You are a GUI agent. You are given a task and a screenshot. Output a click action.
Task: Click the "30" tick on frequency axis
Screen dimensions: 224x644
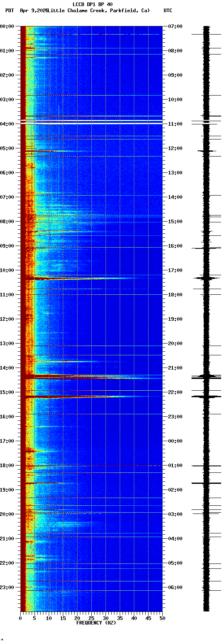coord(106,619)
